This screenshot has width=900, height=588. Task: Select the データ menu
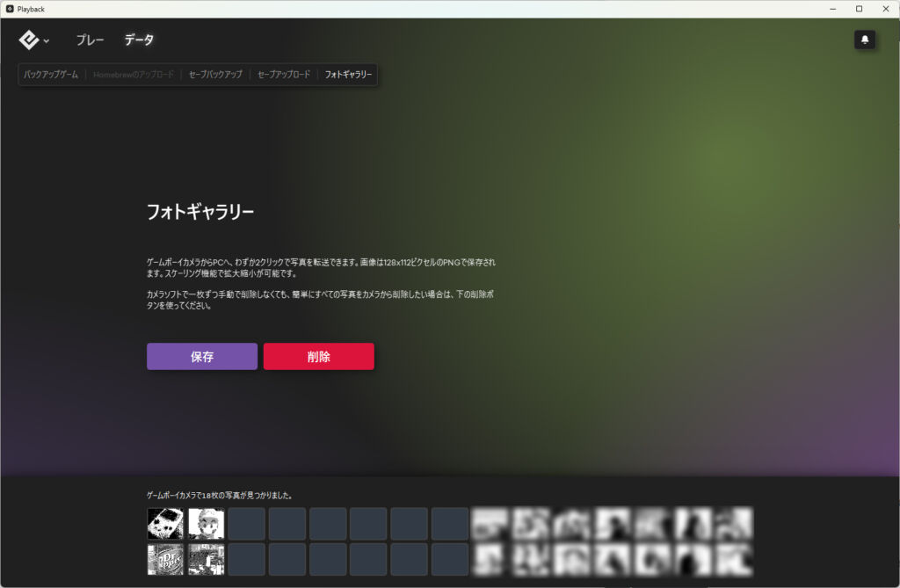139,40
